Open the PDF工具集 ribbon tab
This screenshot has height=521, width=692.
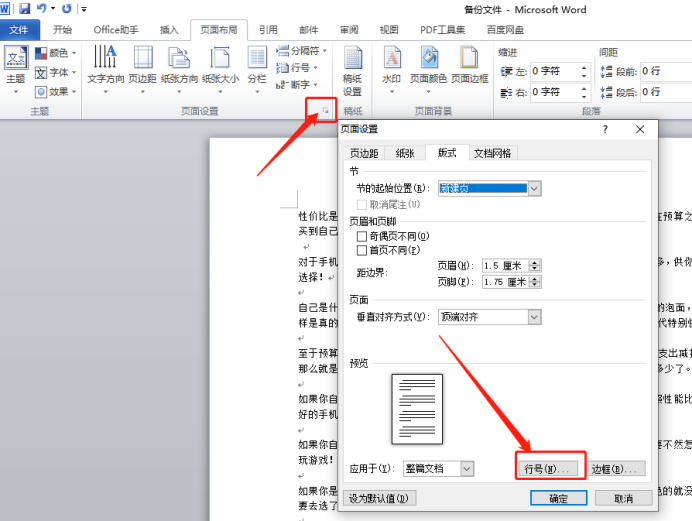[443, 30]
